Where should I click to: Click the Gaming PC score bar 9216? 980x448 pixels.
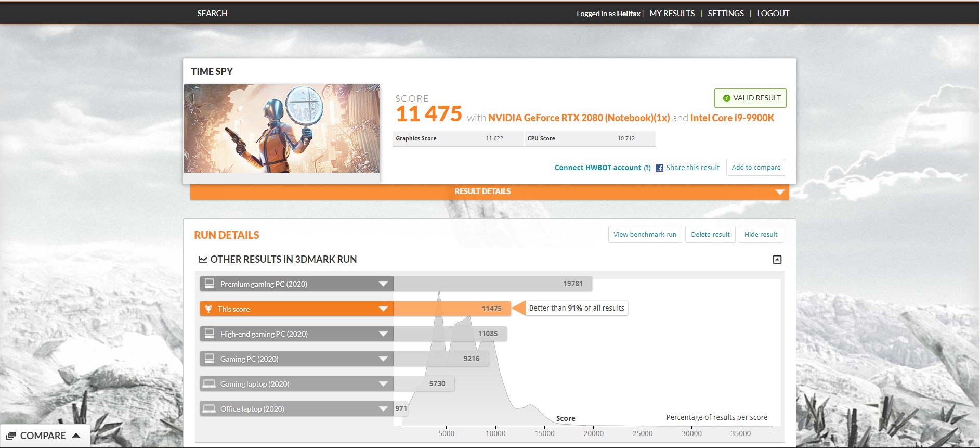(x=441, y=359)
